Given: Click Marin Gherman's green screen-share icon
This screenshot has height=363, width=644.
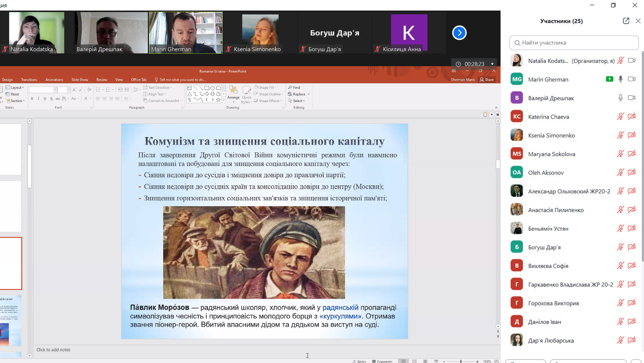Looking at the screenshot, I should click(x=610, y=79).
